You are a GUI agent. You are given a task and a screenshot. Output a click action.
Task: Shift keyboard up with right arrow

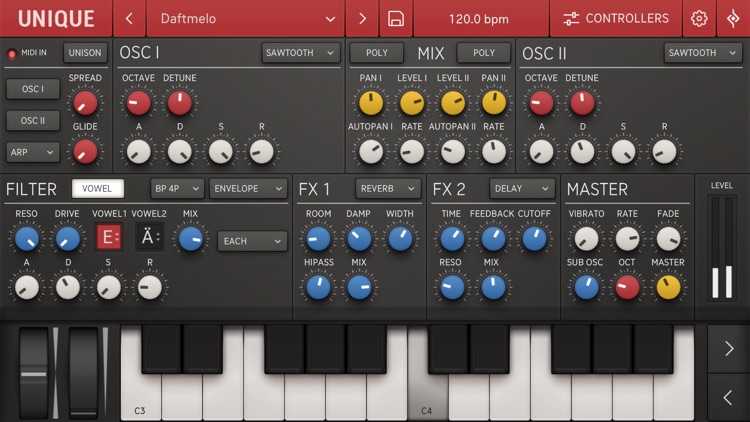pos(728,348)
